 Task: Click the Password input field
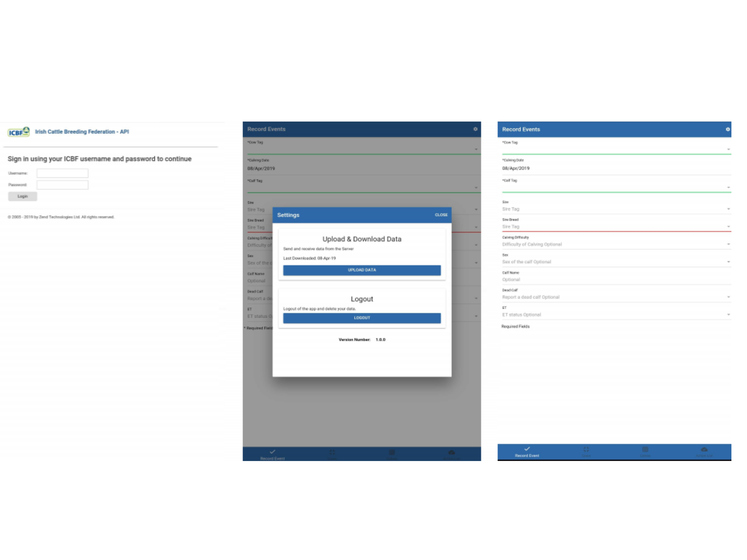click(62, 185)
